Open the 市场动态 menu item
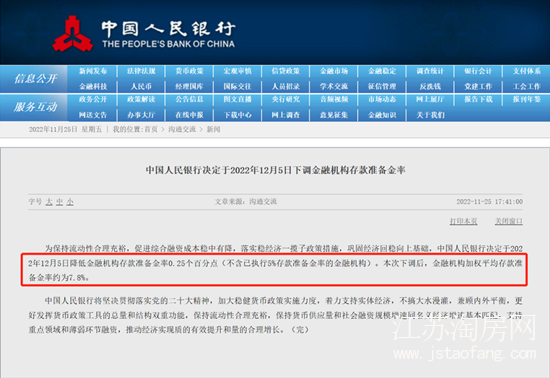The height and width of the screenshot is (378, 550). pos(382,100)
